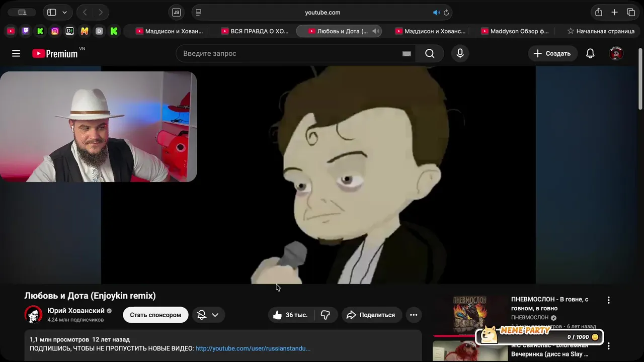Click the page vertical scrollbar

pyautogui.click(x=640, y=79)
